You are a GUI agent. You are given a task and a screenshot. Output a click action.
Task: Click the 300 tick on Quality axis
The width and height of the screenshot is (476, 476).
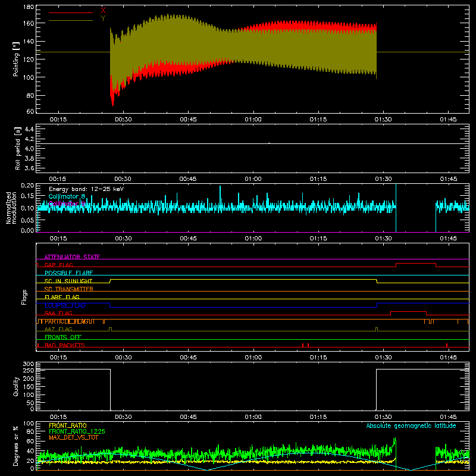coord(29,364)
